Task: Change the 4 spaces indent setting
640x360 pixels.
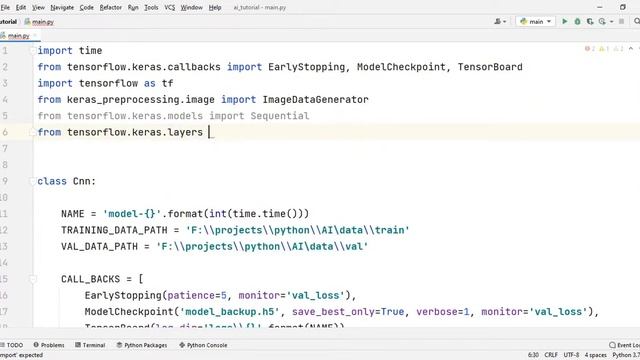Action: [x=596, y=355]
